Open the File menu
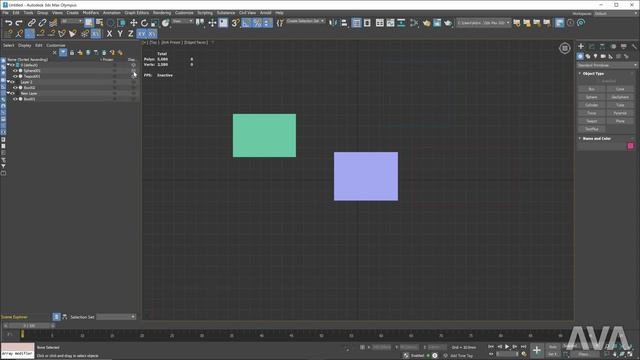This screenshot has width=640, height=360. pos(5,13)
